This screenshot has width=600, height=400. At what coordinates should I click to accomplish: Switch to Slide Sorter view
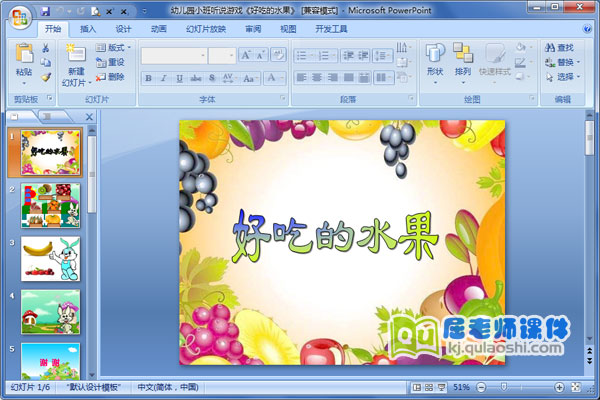(429, 388)
